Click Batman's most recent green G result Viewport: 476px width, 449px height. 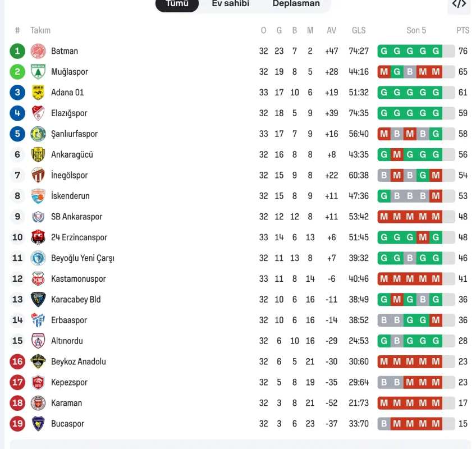point(436,51)
